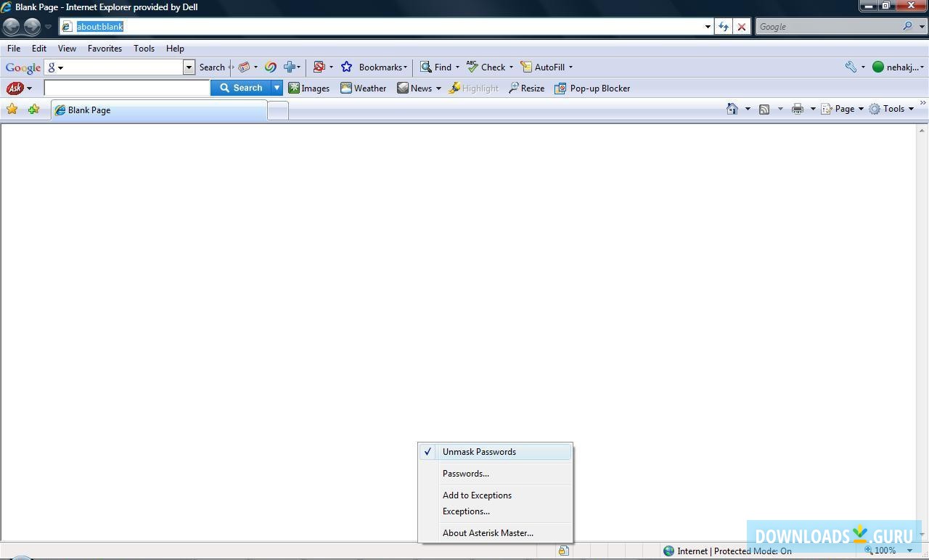Open the recent pages arrow beside Forward
Image resolution: width=929 pixels, height=560 pixels.
click(x=48, y=27)
